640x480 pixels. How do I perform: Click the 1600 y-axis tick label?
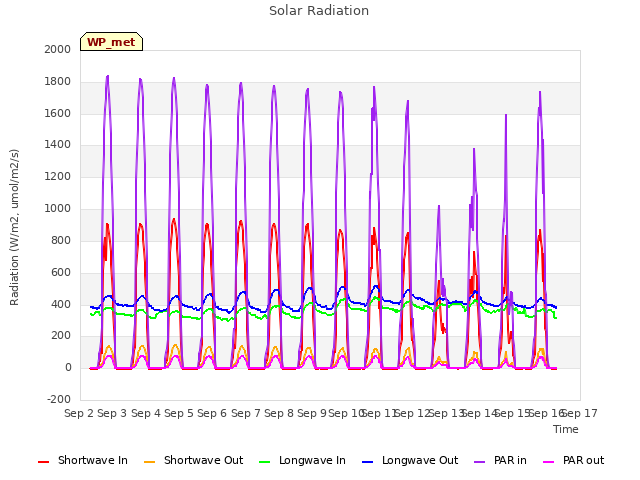[x=58, y=113]
